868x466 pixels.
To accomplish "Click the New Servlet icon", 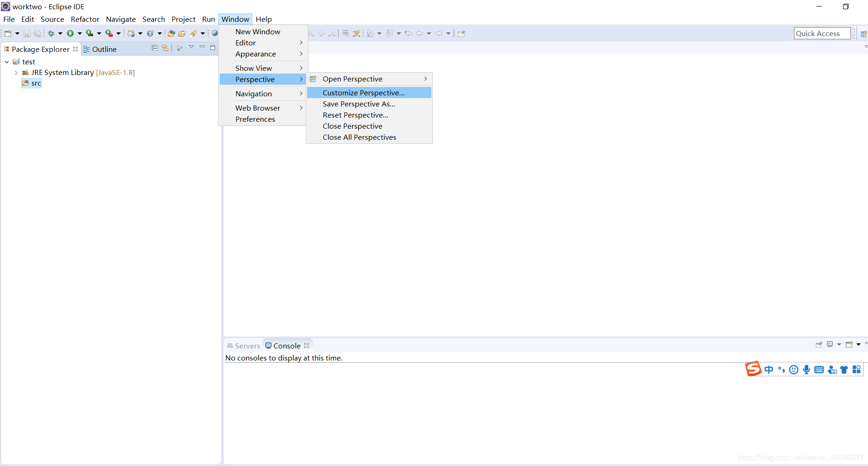I will (x=150, y=33).
